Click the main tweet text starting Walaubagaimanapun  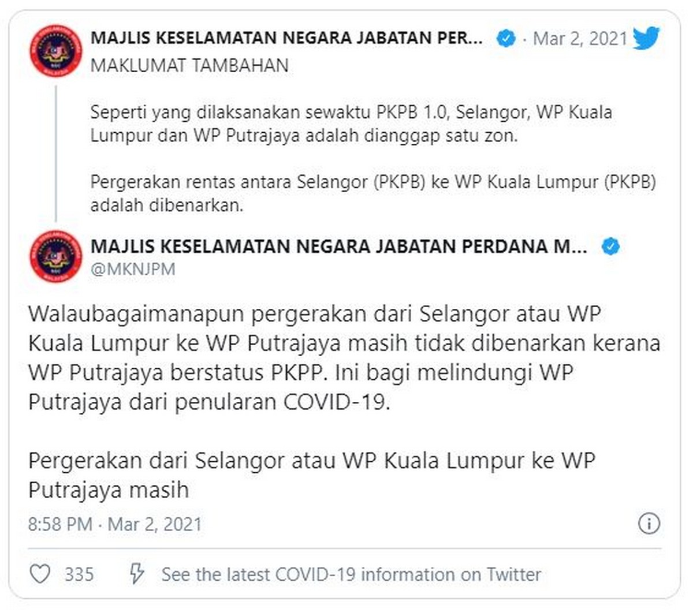click(x=344, y=358)
